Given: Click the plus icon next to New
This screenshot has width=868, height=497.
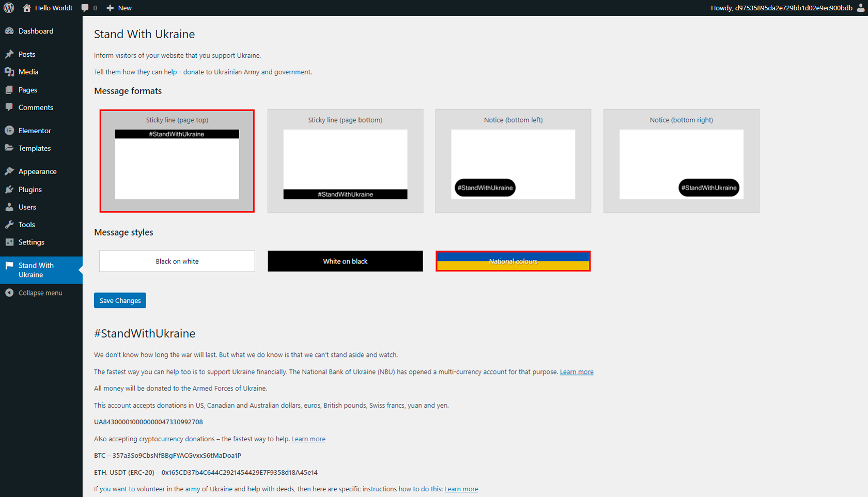Looking at the screenshot, I should pyautogui.click(x=110, y=8).
